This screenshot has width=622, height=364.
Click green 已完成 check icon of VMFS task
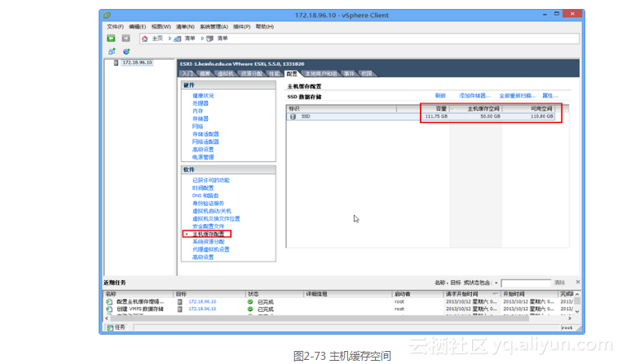click(250, 309)
